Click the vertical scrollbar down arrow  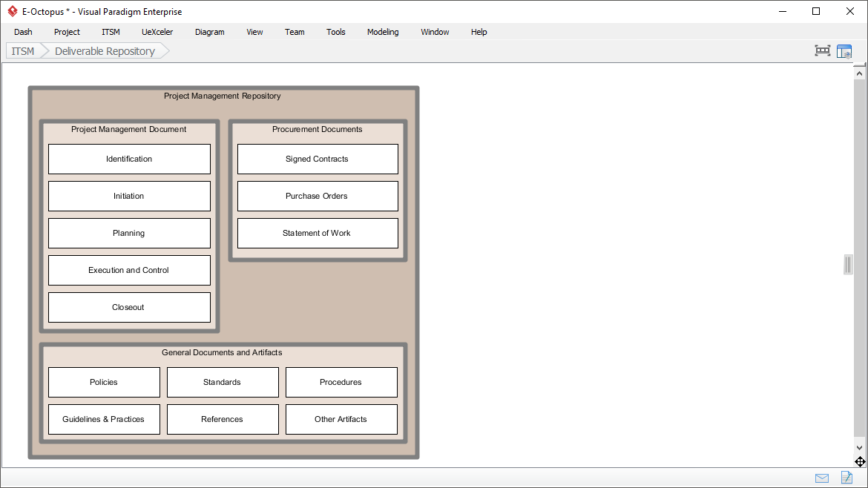click(859, 448)
